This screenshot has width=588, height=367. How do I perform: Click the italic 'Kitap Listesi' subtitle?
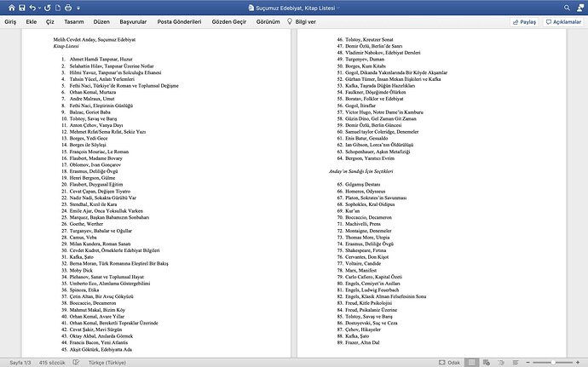[x=66, y=46]
